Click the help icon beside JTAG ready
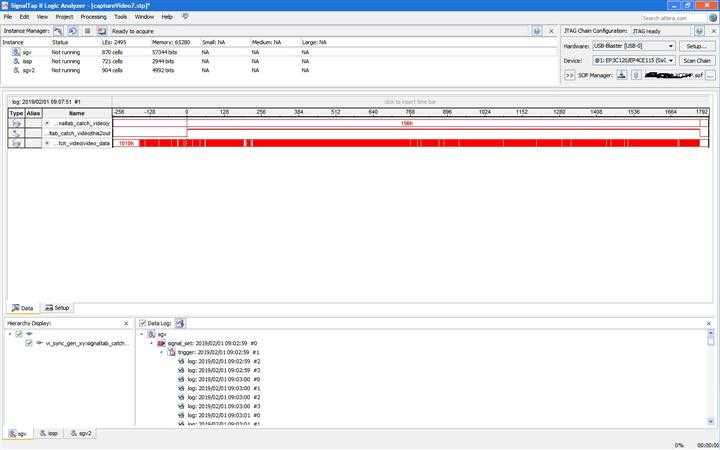Image resolution: width=720 pixels, height=450 pixels. click(699, 31)
